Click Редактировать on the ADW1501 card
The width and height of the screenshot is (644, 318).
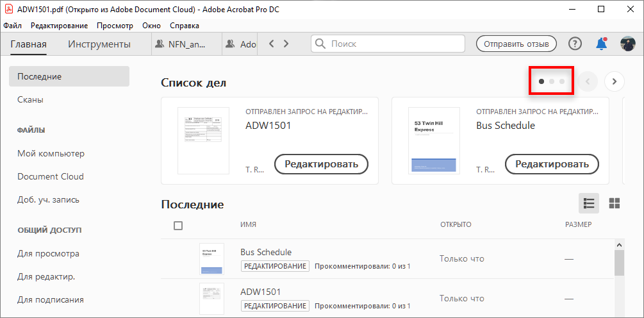(x=321, y=164)
